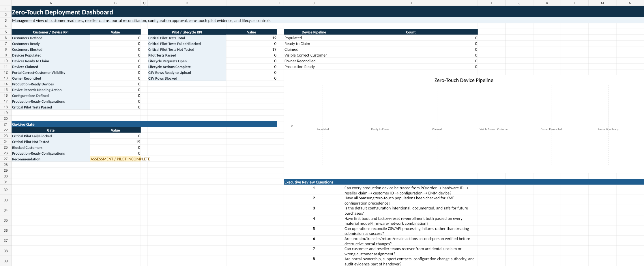Select the Recommendation value ASSESSMENT / PILOT INCOMPLETE
The height and width of the screenshot is (266, 644).
tap(120, 159)
